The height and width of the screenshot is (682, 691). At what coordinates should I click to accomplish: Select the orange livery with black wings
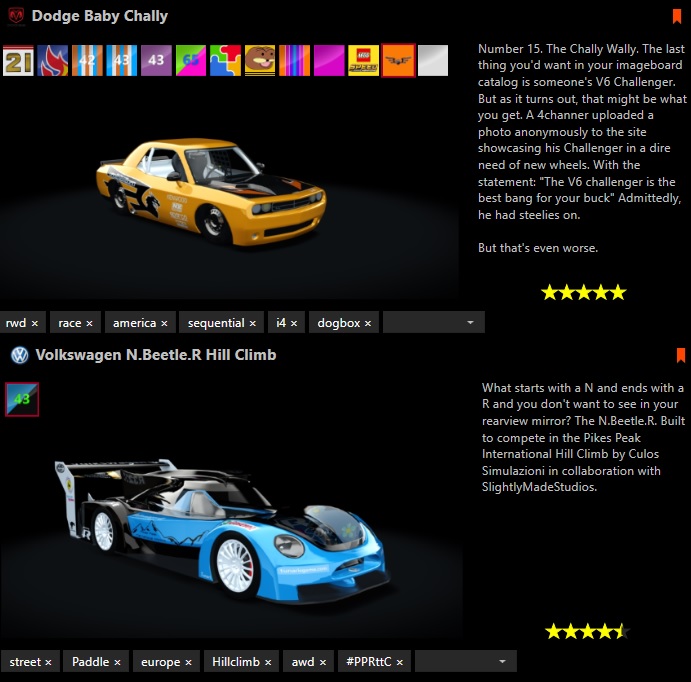[x=398, y=61]
